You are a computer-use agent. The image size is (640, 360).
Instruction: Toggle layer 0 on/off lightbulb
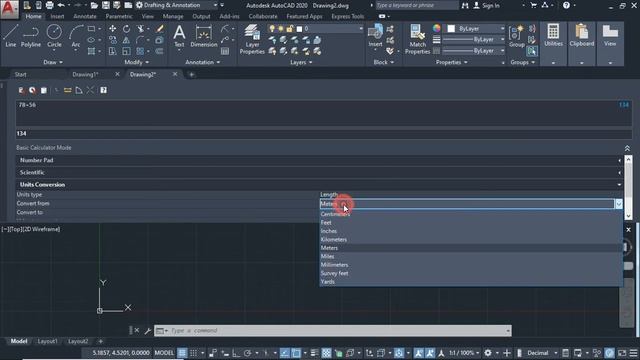[x=272, y=29]
